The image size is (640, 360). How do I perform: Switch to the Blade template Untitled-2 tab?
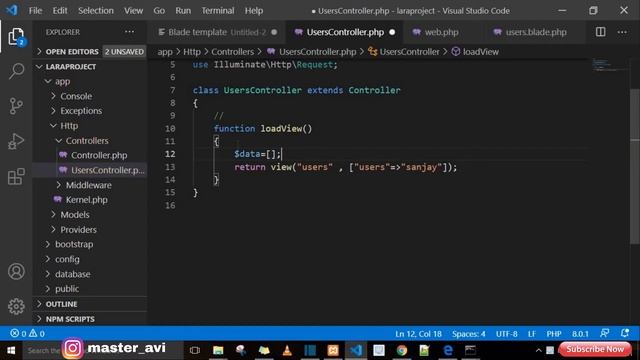217,32
